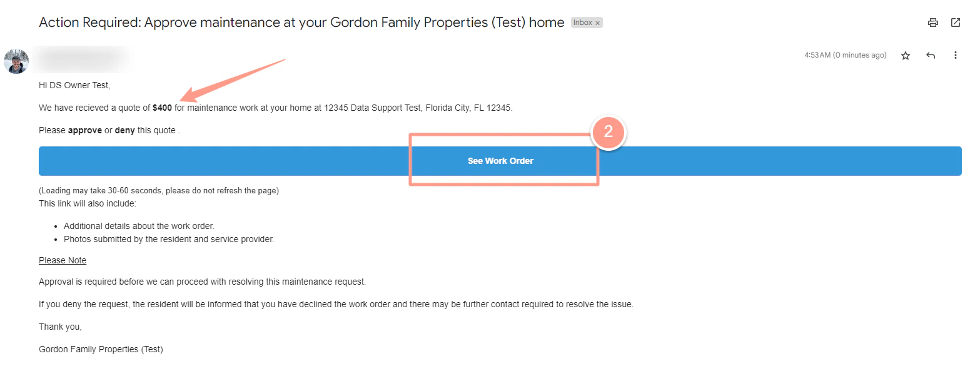Print this email using the printer icon
This screenshot has height=366, width=980.
pyautogui.click(x=932, y=23)
